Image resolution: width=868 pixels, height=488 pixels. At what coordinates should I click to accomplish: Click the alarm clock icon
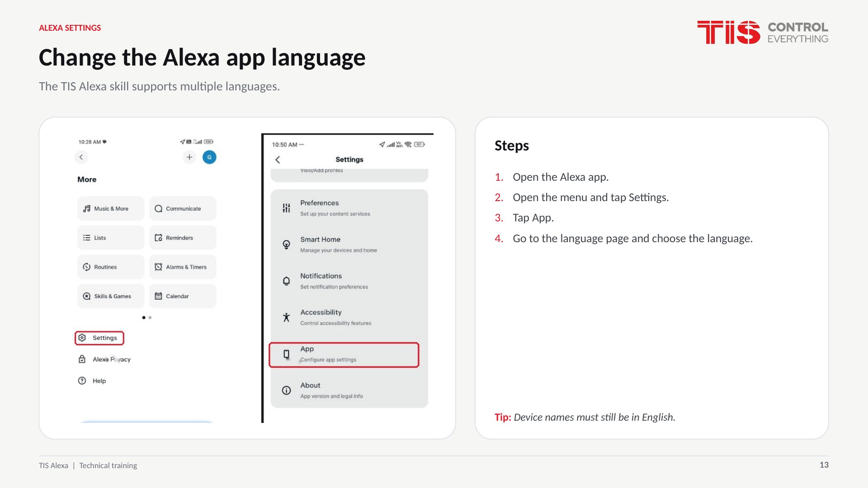[x=158, y=267]
